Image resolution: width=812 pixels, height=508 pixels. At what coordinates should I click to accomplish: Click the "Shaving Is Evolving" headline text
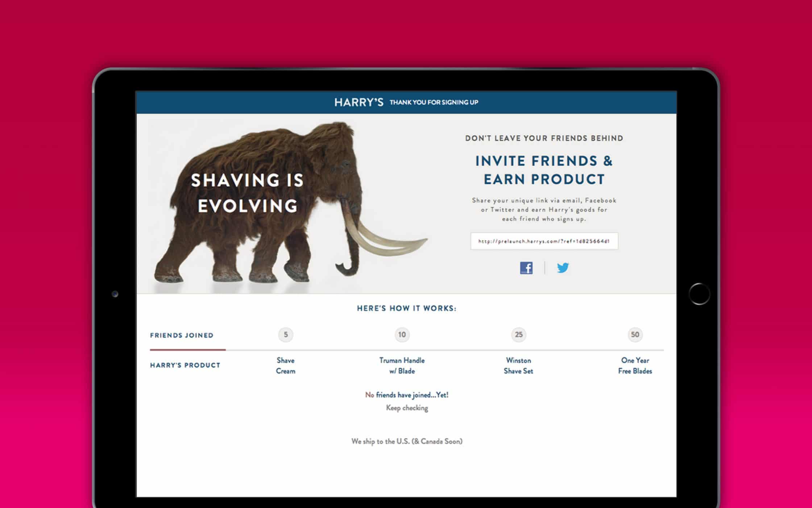[x=247, y=193]
